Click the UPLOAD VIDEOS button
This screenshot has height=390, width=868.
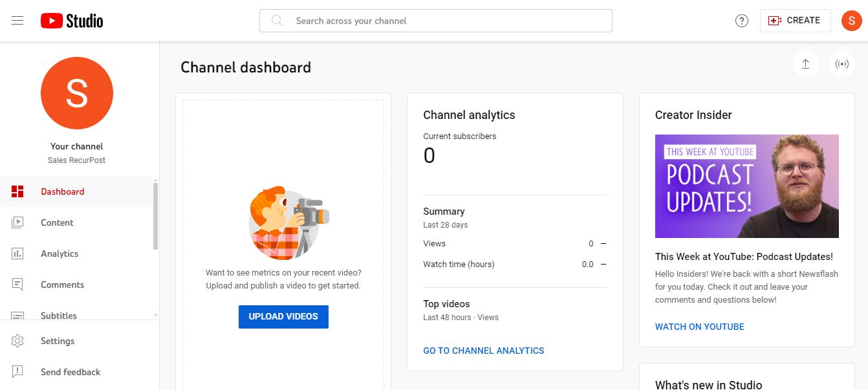pos(283,317)
